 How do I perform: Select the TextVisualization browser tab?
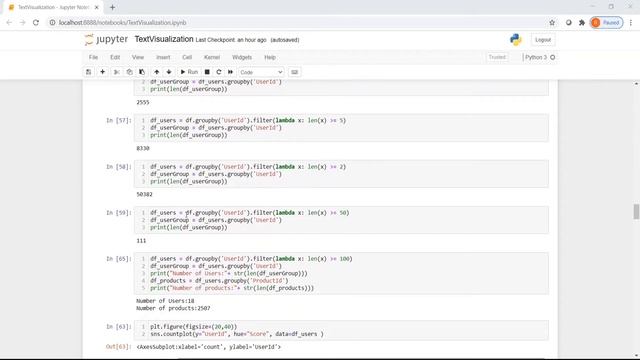tap(53, 7)
